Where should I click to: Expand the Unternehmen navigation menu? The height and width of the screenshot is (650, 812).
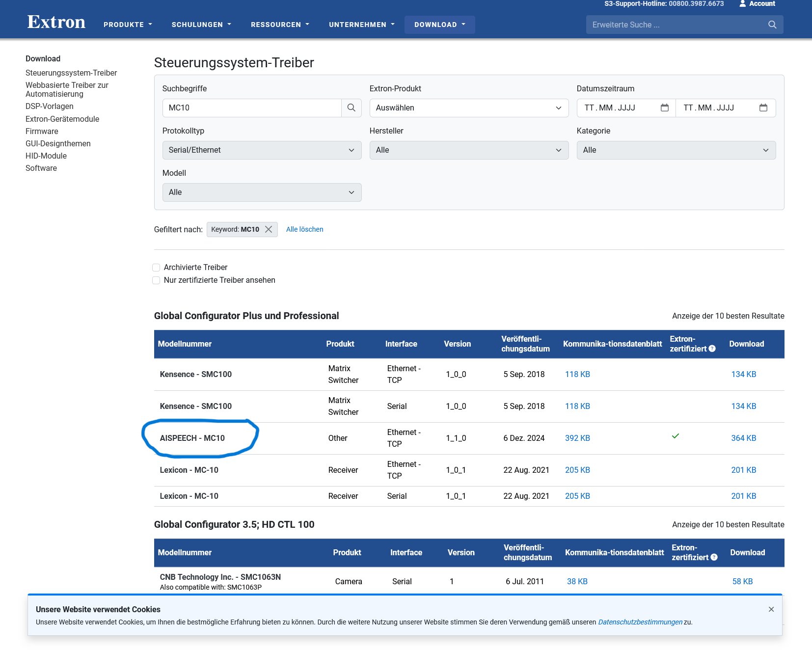[362, 25]
